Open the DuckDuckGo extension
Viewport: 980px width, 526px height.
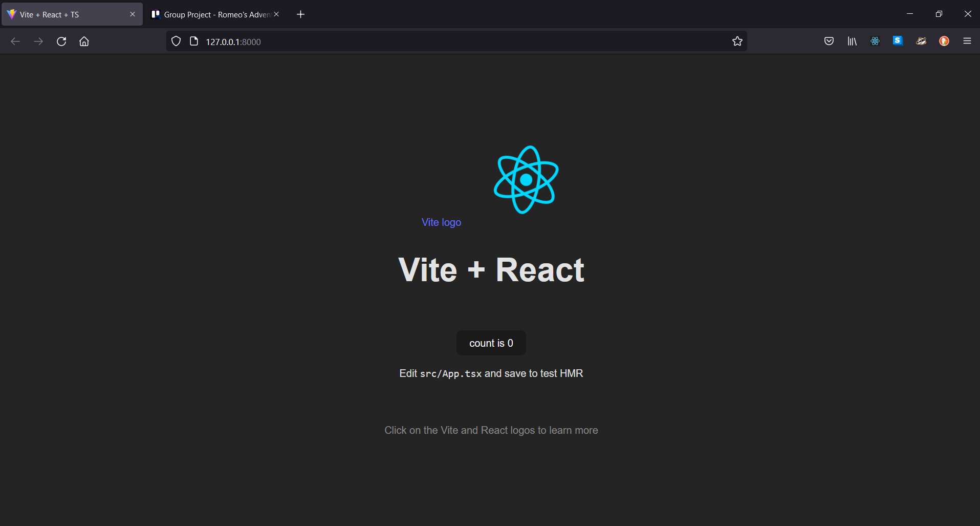coord(944,41)
